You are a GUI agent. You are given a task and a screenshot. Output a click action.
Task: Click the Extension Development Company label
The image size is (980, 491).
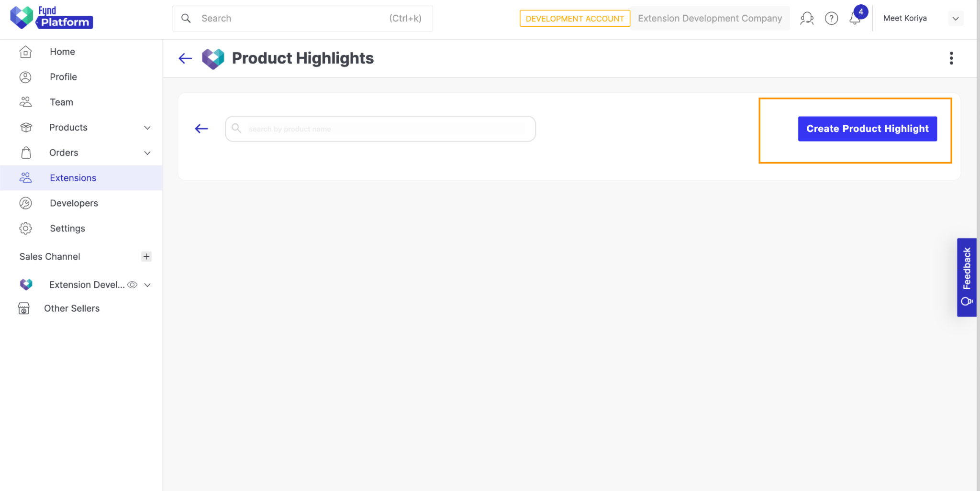point(710,18)
